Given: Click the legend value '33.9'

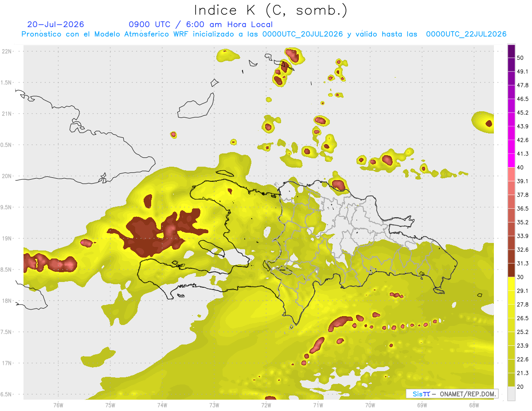Looking at the screenshot, I should pos(523,236).
